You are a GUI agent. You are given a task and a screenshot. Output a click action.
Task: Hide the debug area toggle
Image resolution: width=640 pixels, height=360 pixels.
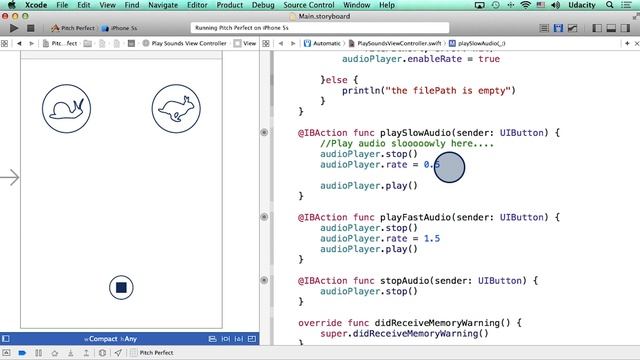pos(7,353)
